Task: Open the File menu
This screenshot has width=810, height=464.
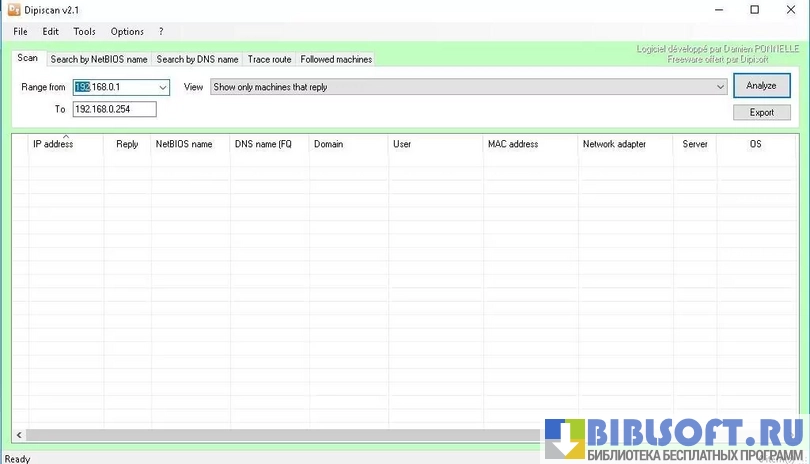Action: (20, 32)
